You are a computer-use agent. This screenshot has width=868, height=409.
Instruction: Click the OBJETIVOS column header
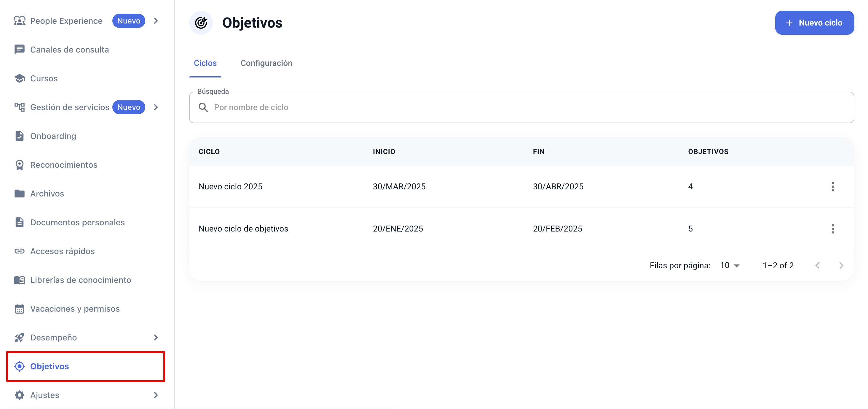click(708, 151)
